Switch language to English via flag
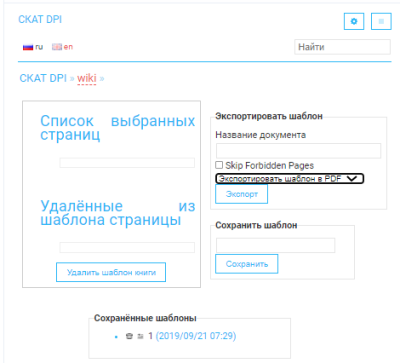The image size is (400, 363). tap(57, 47)
